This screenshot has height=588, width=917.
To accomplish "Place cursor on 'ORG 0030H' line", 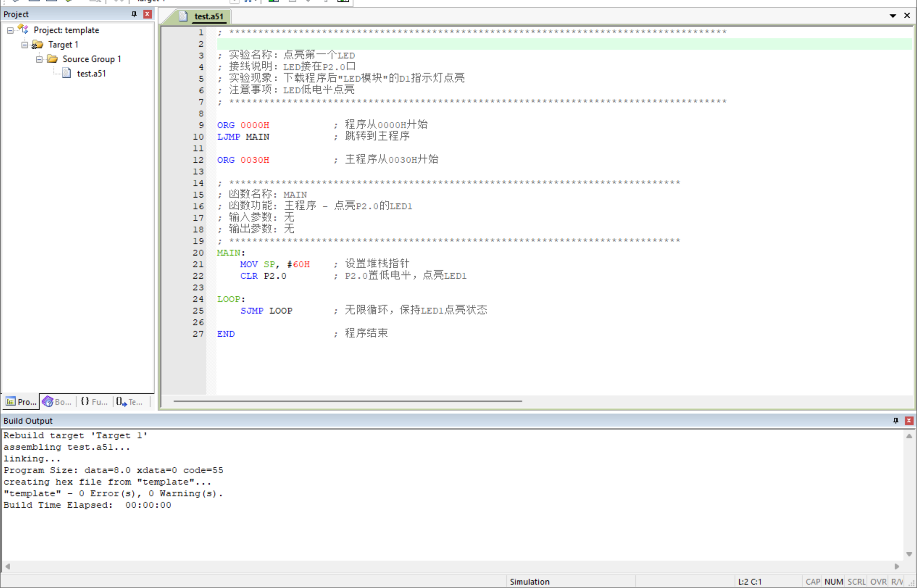I will pyautogui.click(x=243, y=160).
